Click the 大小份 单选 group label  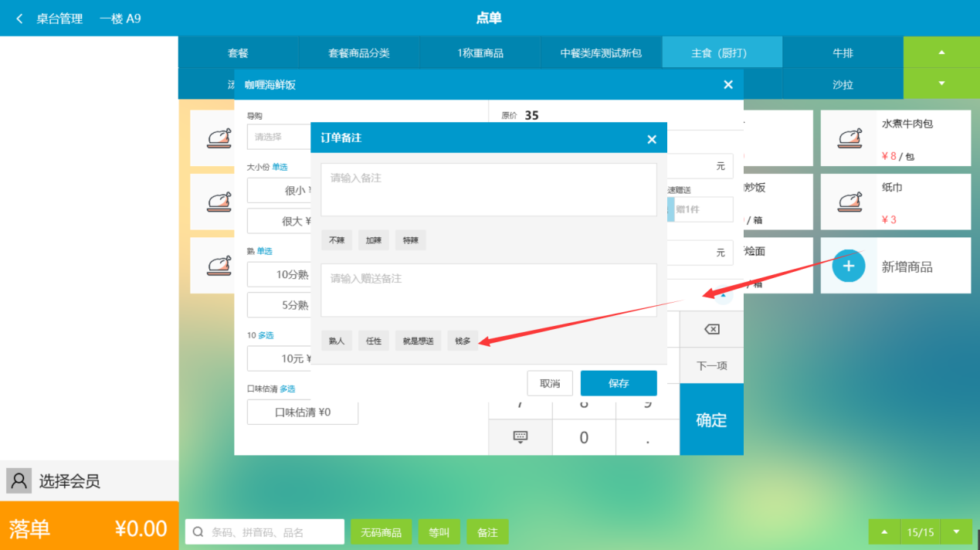tap(267, 167)
